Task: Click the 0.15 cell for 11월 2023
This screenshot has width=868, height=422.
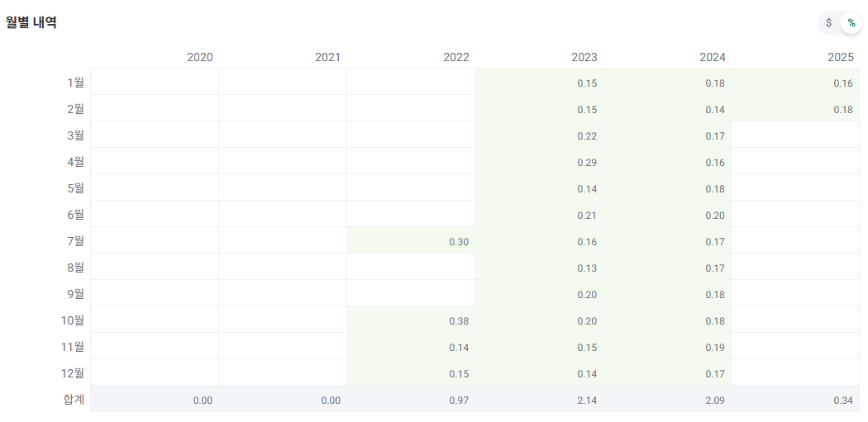Action: pyautogui.click(x=539, y=348)
